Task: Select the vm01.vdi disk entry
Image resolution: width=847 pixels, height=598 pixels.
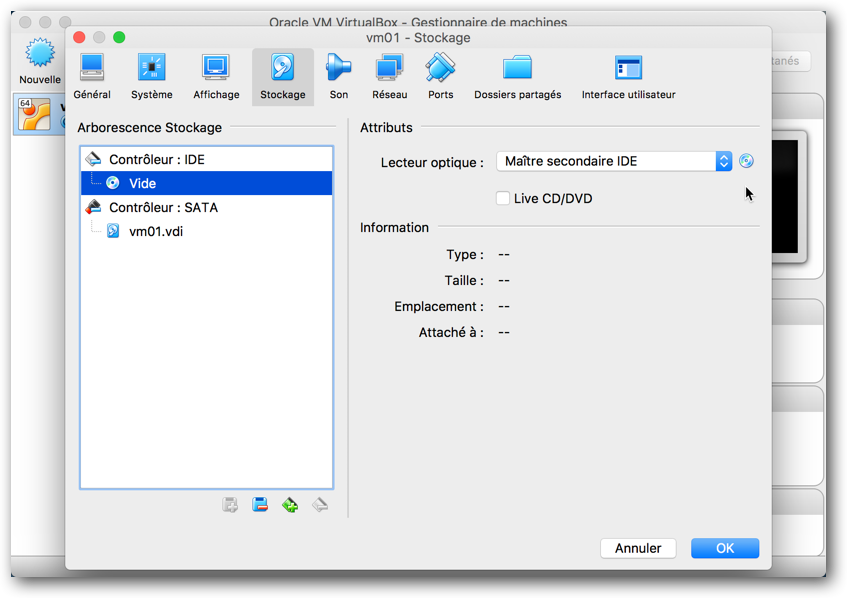Action: click(x=206, y=231)
